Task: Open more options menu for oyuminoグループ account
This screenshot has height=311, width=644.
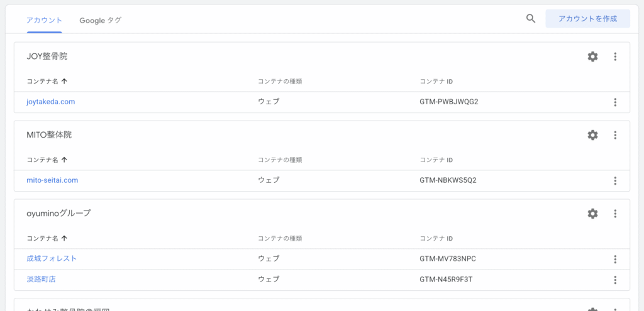Action: point(615,214)
